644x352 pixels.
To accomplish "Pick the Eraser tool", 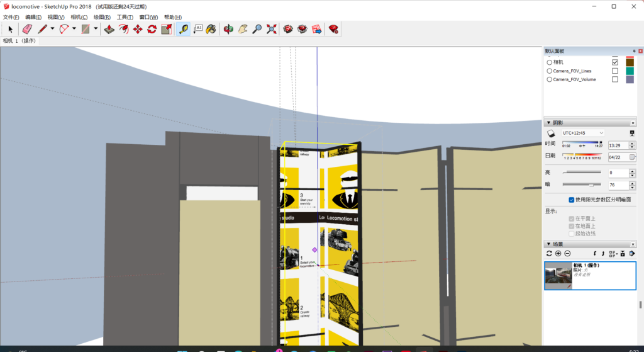I will pyautogui.click(x=27, y=29).
